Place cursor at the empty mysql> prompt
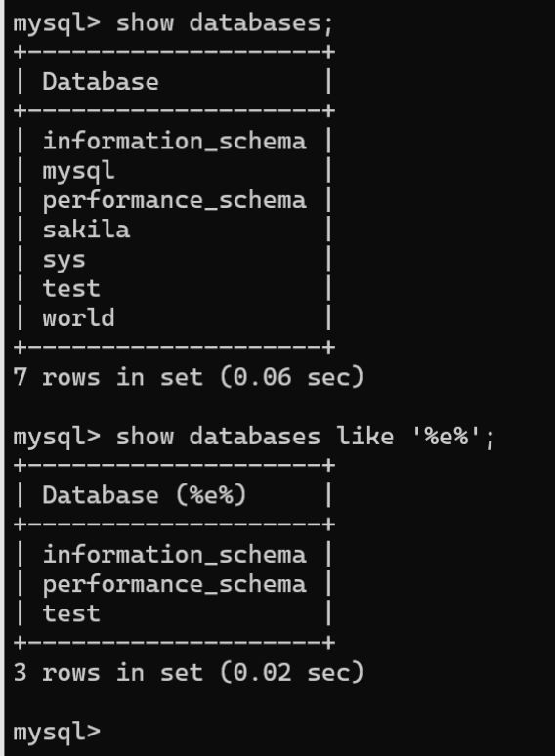 click(x=57, y=732)
